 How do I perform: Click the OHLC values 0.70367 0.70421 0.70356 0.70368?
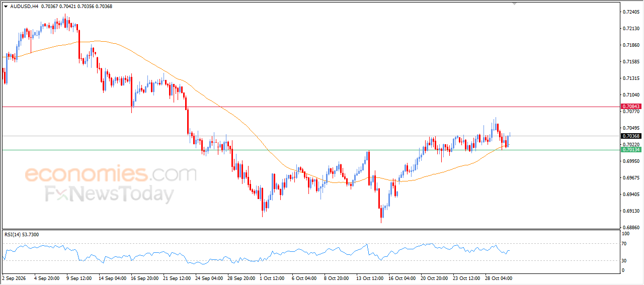click(77, 7)
